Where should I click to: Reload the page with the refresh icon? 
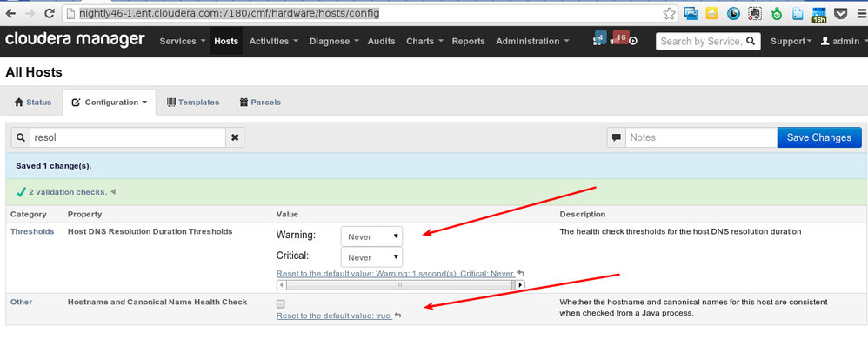tap(50, 13)
